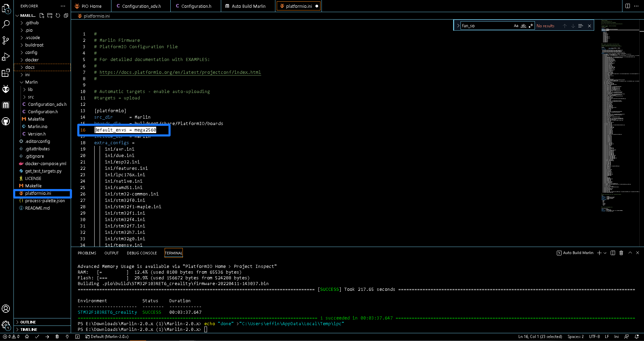The image size is (644, 341).
Task: Switch to the Configuration_adv.h tab
Action: click(x=141, y=6)
